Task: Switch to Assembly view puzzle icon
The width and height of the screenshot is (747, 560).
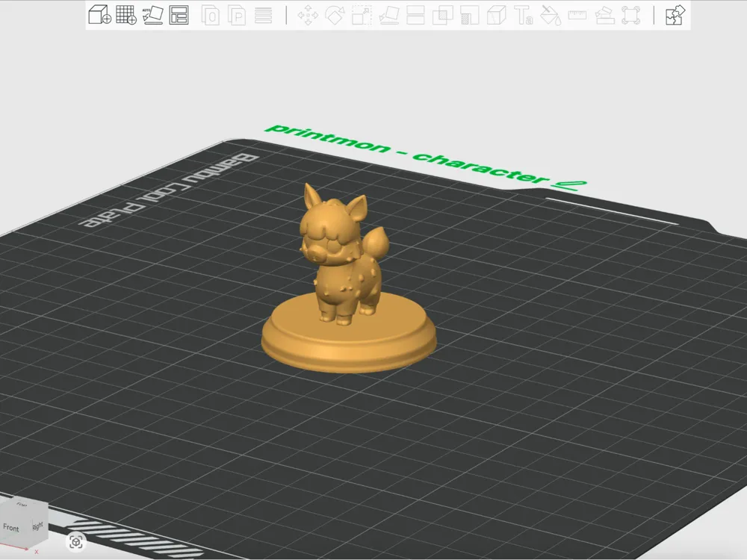Action: (x=675, y=15)
